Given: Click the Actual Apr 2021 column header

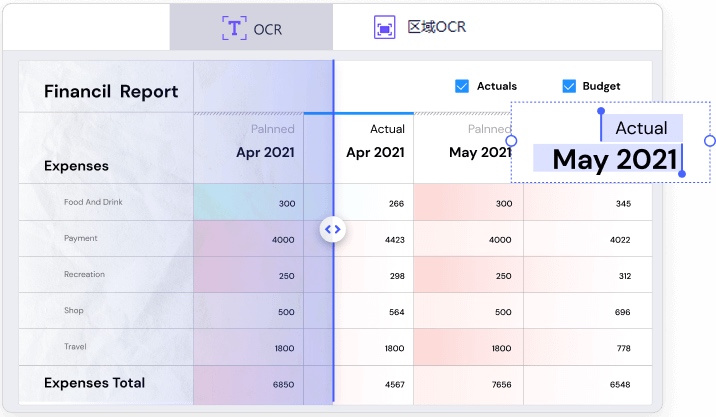Looking at the screenshot, I should (x=375, y=141).
